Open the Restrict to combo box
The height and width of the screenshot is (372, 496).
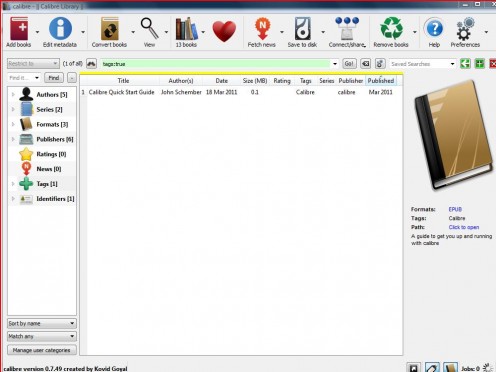33,64
